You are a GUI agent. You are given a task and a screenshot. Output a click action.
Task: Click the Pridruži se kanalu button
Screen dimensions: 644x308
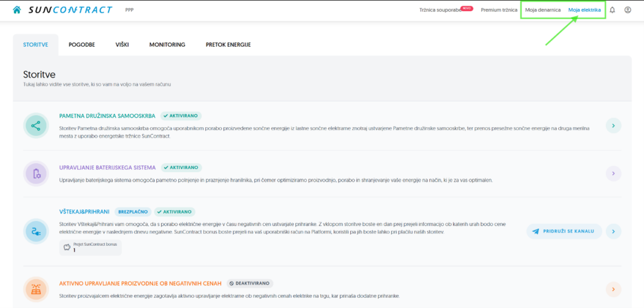pyautogui.click(x=564, y=231)
